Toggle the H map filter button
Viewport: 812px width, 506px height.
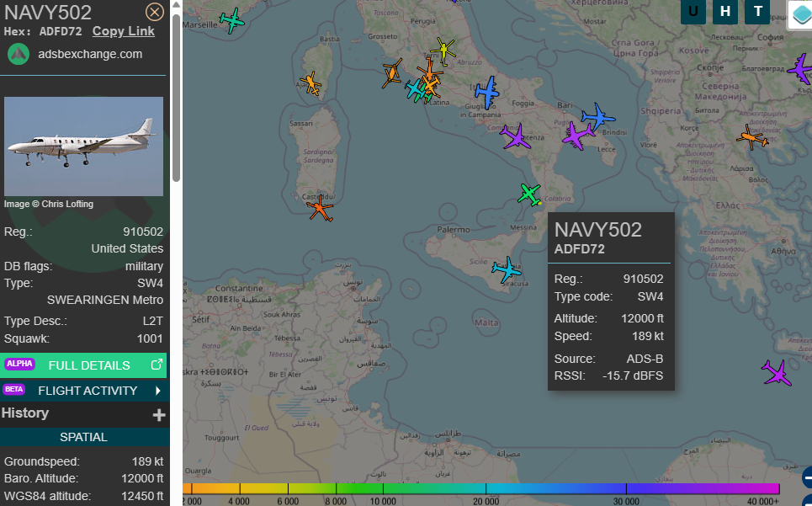click(x=725, y=12)
